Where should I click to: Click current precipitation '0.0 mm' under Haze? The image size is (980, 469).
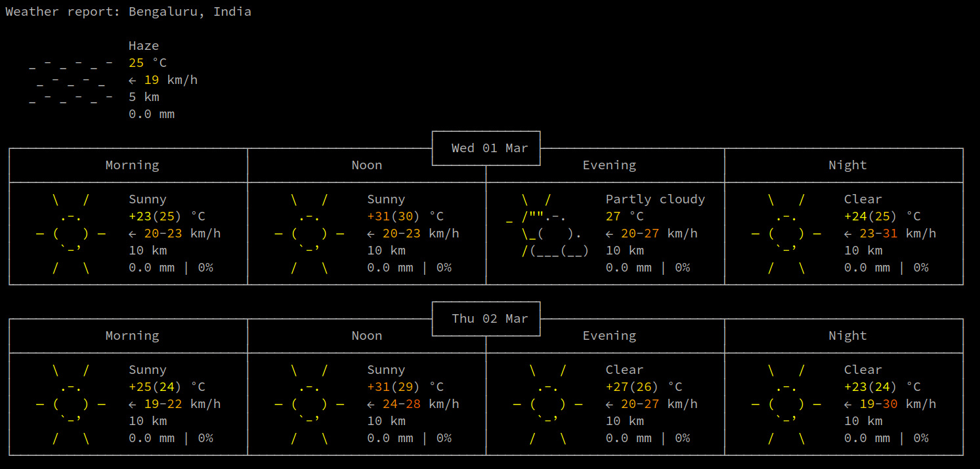(x=152, y=114)
